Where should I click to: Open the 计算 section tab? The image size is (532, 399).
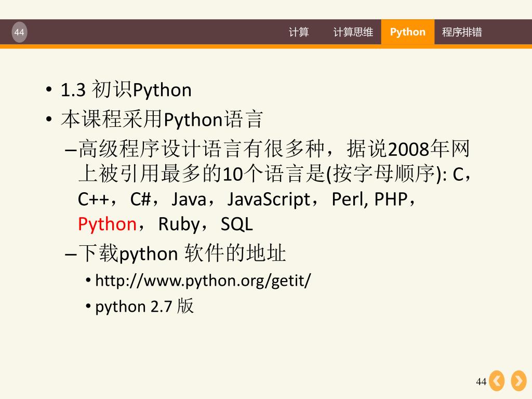[x=299, y=32]
